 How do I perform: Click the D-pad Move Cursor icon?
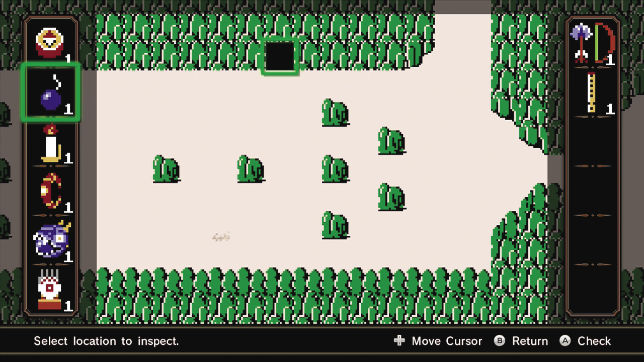[x=399, y=341]
